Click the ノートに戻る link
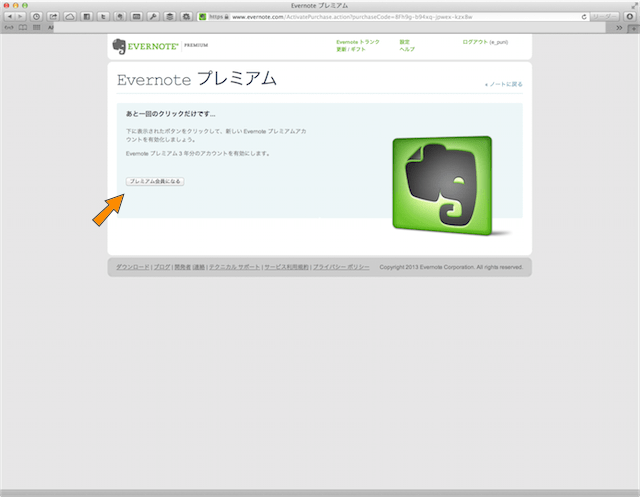The height and width of the screenshot is (497, 640). [504, 84]
